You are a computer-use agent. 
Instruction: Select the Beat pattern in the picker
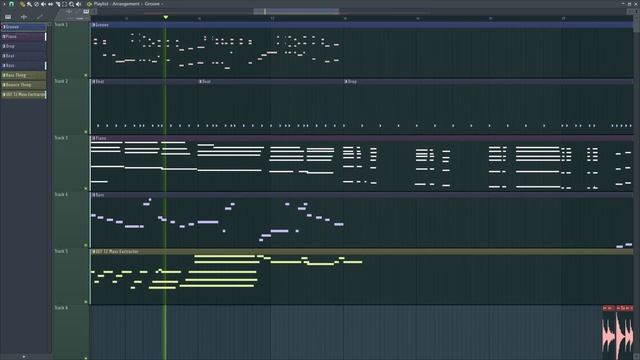24,56
